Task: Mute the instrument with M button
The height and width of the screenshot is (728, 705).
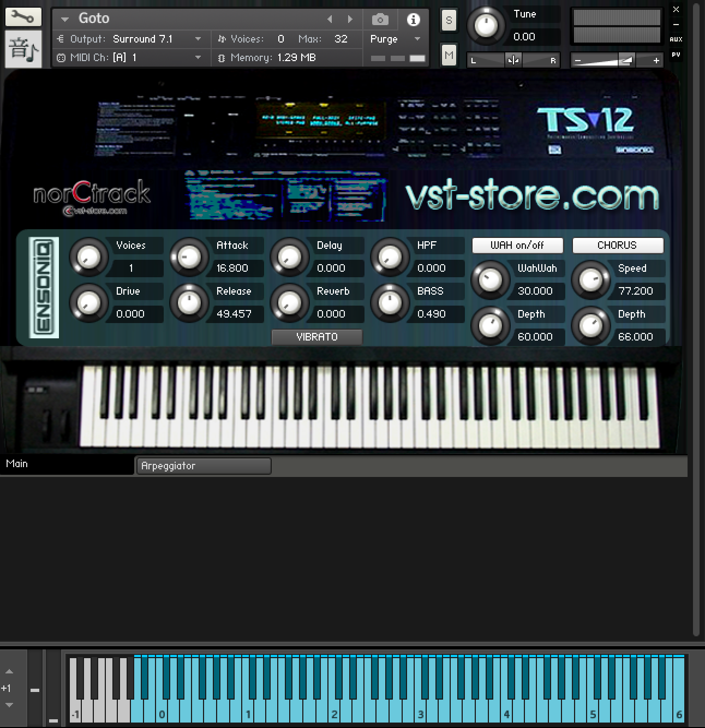Action: (x=449, y=55)
